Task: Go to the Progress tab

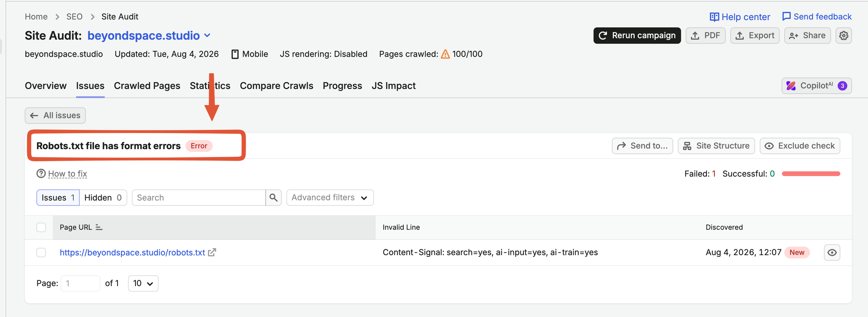Action: coord(342,86)
